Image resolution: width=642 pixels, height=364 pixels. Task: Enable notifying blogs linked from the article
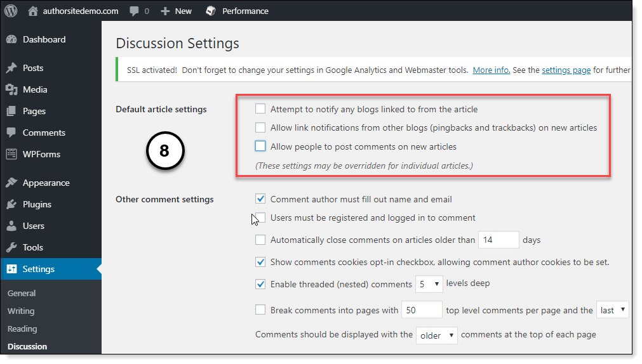click(x=260, y=109)
